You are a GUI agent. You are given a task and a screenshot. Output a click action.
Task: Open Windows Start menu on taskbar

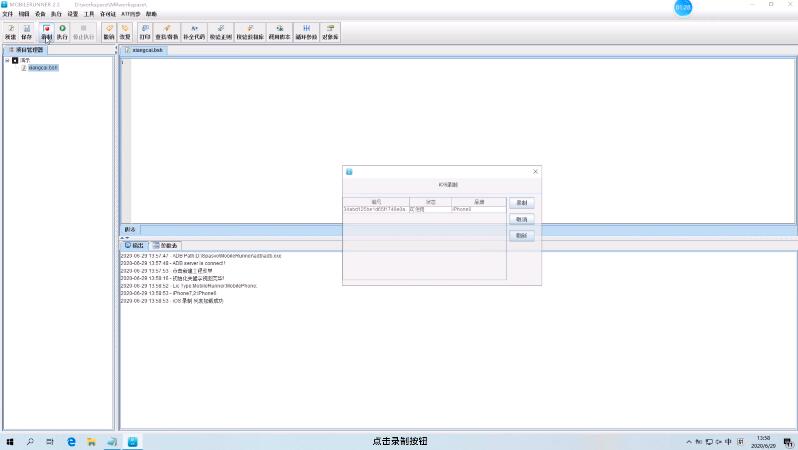coord(9,441)
